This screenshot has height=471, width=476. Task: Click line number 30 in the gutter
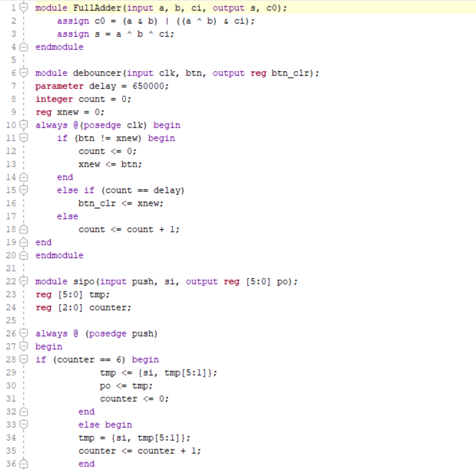(x=11, y=386)
